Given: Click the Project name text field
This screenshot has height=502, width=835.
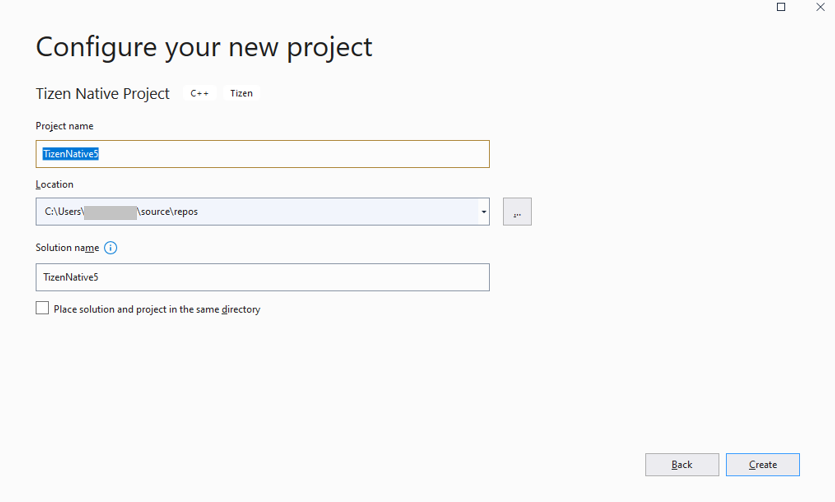Looking at the screenshot, I should coord(300,154).
